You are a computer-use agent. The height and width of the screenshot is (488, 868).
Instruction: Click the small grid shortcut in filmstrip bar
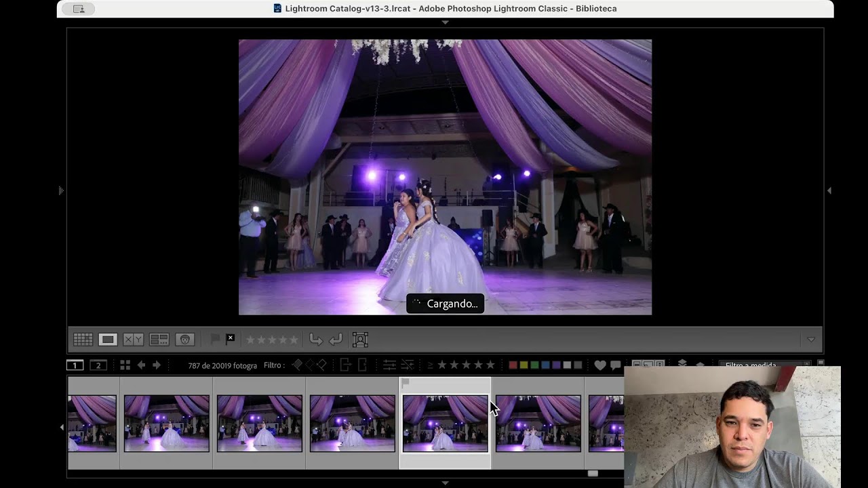125,365
